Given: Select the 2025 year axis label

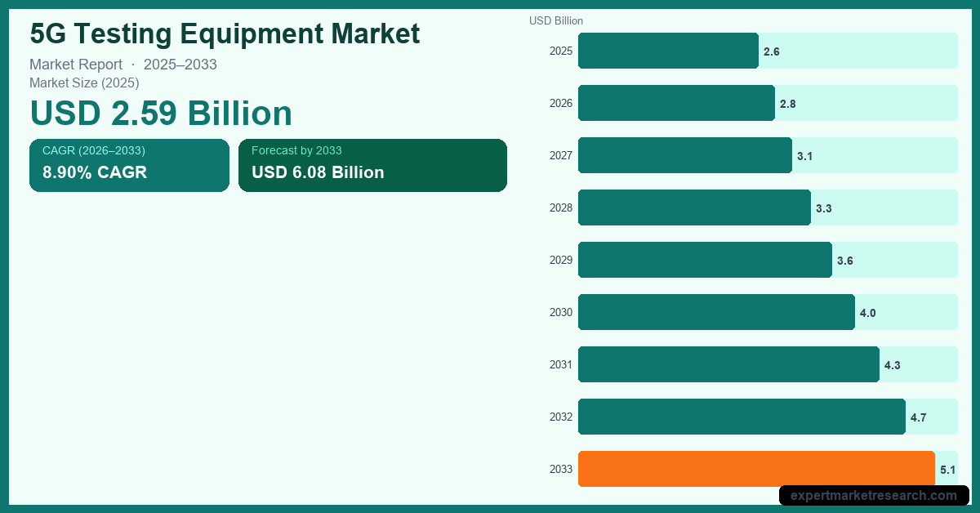Looking at the screenshot, I should [x=561, y=51].
